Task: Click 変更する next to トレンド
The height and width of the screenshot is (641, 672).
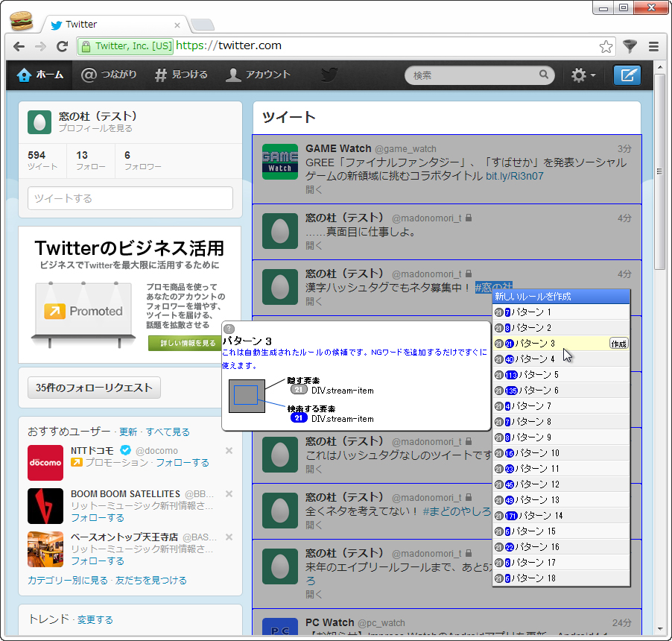Action: click(x=95, y=619)
